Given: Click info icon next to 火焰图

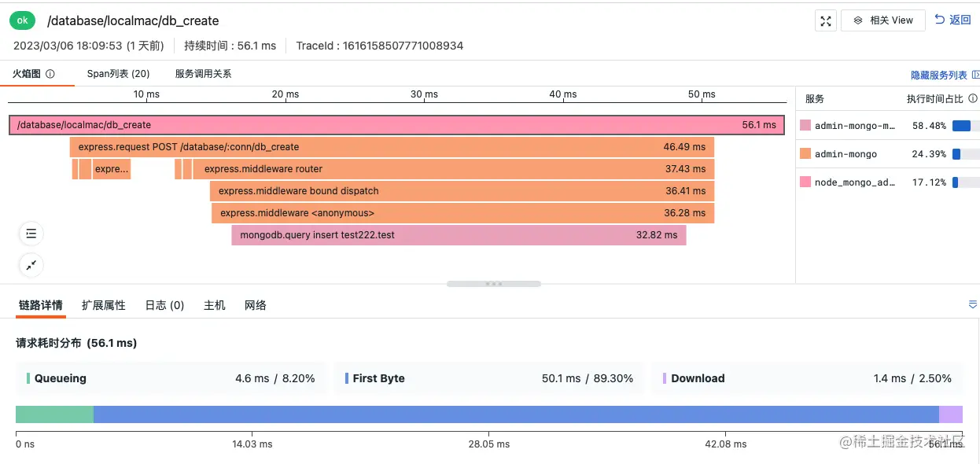Looking at the screenshot, I should 50,74.
